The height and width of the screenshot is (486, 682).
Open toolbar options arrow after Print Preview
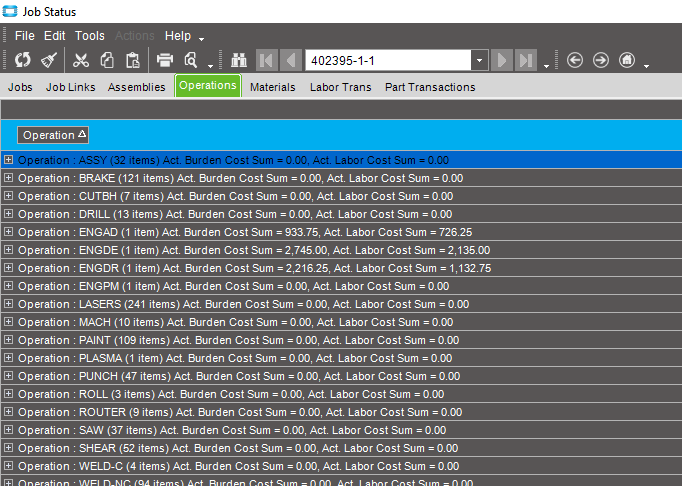pyautogui.click(x=211, y=66)
